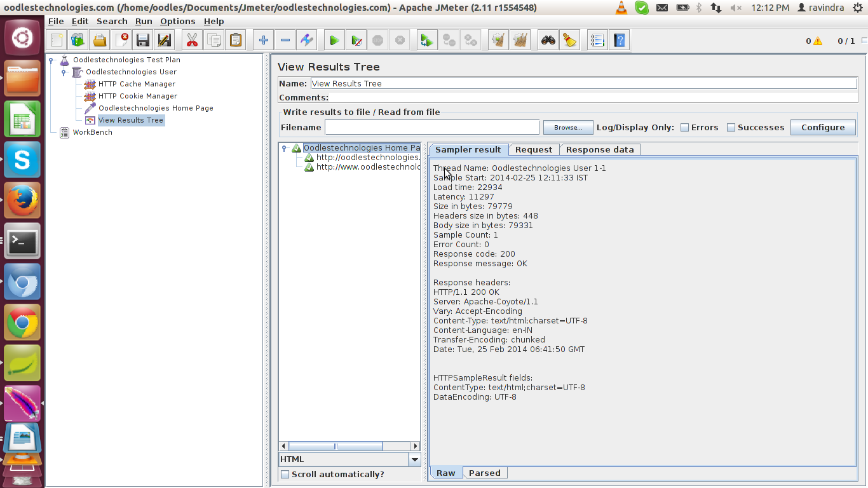Select HTTP Cookie Manager in tree

pos(138,96)
